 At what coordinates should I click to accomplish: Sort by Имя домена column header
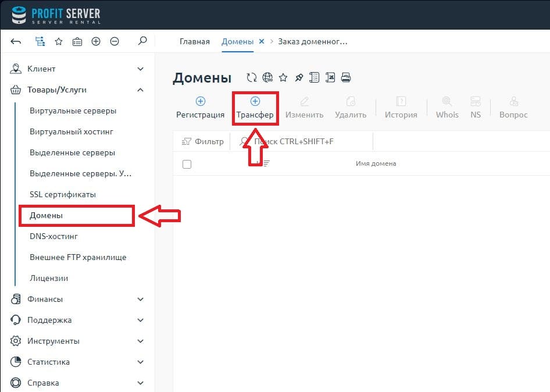376,163
